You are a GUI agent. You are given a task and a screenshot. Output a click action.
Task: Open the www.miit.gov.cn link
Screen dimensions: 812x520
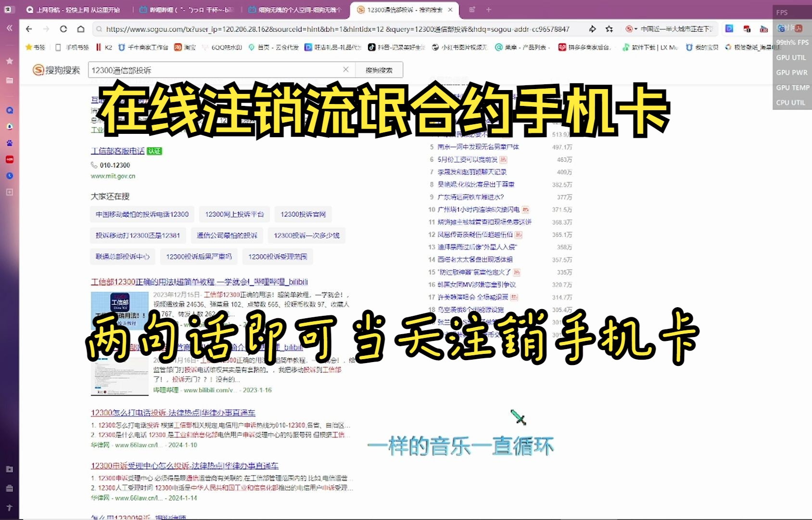(x=113, y=176)
